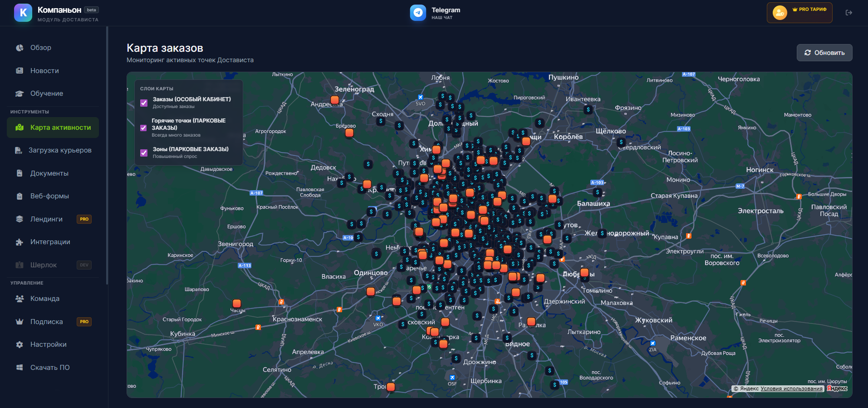Screen dimensions: 868x408
Task: Open Настройки gear icon
Action: (20, 344)
